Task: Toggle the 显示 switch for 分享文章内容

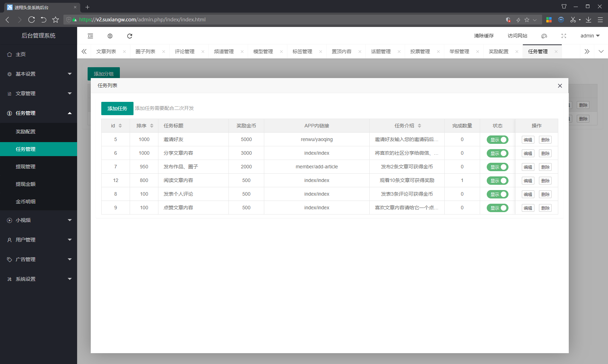Action: (497, 153)
